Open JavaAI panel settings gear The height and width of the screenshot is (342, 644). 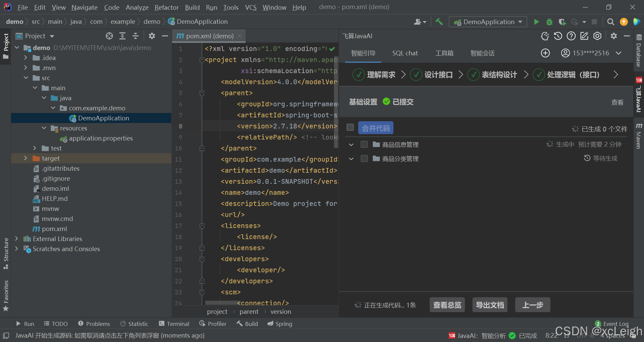coord(614,36)
